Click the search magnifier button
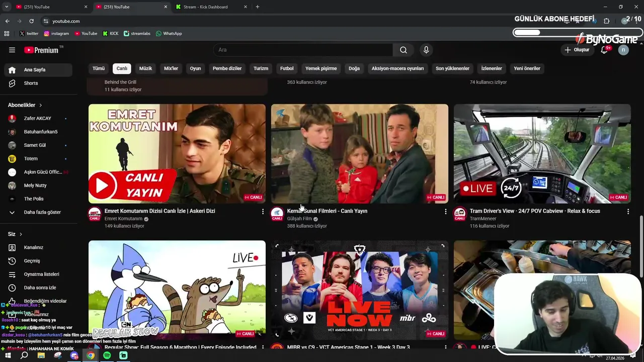Screen dimensions: 644x362 coord(404,50)
